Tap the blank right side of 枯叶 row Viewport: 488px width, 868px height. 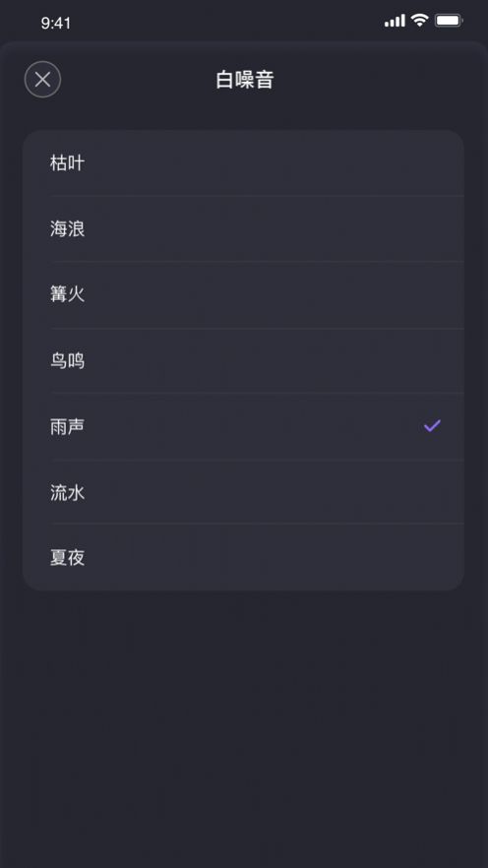click(x=274, y=162)
